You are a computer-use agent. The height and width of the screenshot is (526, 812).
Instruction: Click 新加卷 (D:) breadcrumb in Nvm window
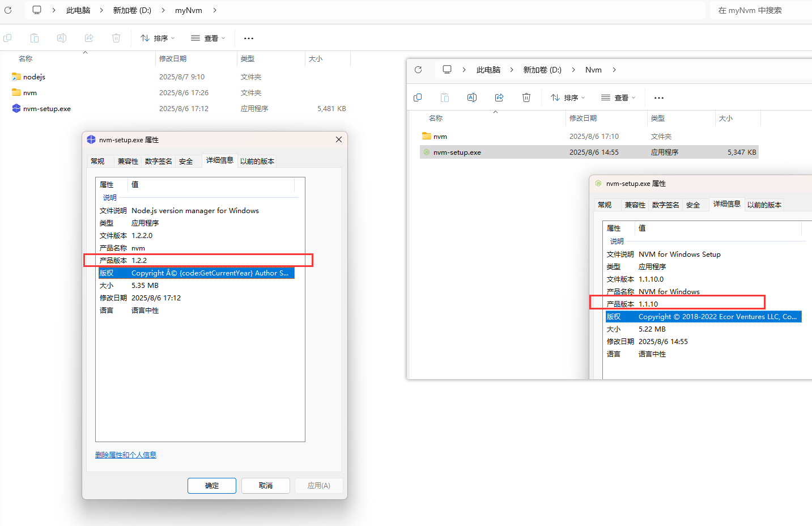542,70
